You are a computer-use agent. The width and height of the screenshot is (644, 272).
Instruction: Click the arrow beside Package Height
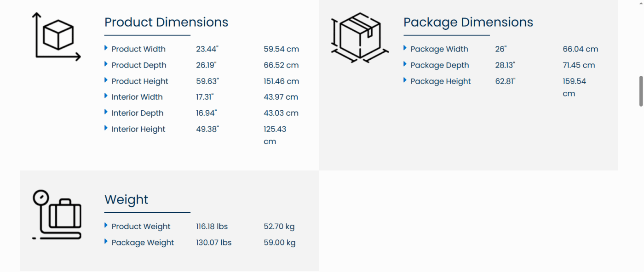click(x=405, y=80)
